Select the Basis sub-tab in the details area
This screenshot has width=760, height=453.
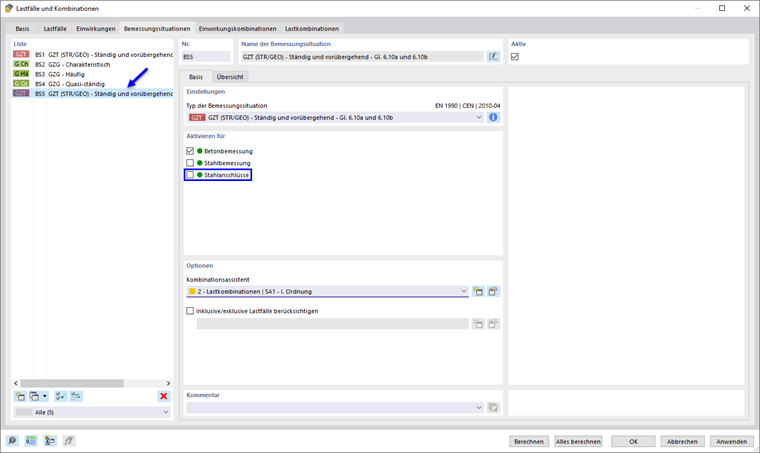(x=196, y=77)
